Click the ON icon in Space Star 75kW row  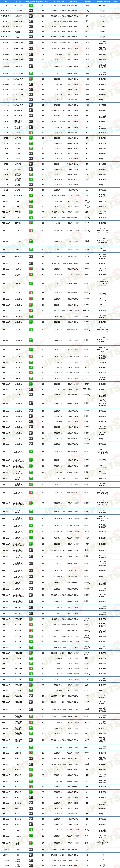click(x=31, y=32)
